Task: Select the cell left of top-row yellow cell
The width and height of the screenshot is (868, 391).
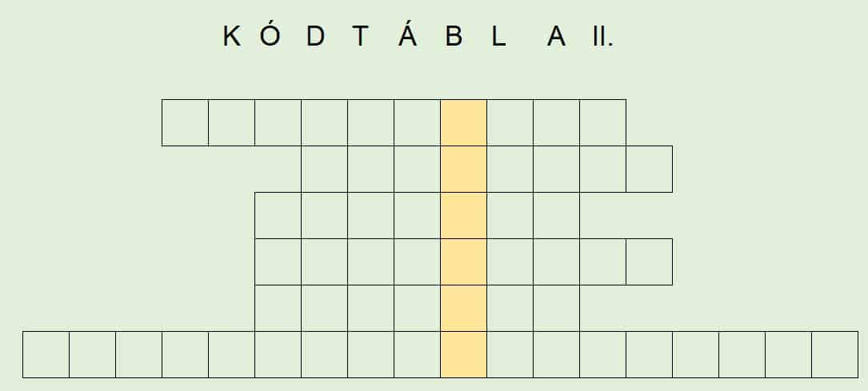Action: point(418,123)
